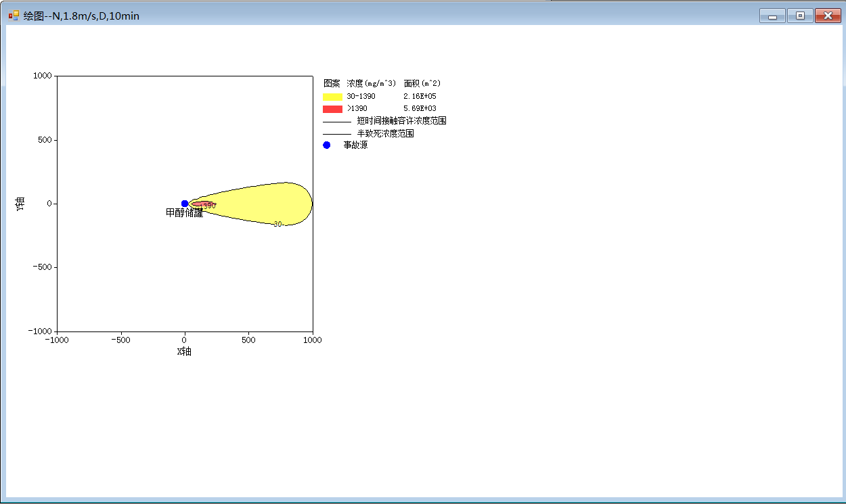Click area value 2.16E+05
The width and height of the screenshot is (846, 504).
tap(420, 97)
